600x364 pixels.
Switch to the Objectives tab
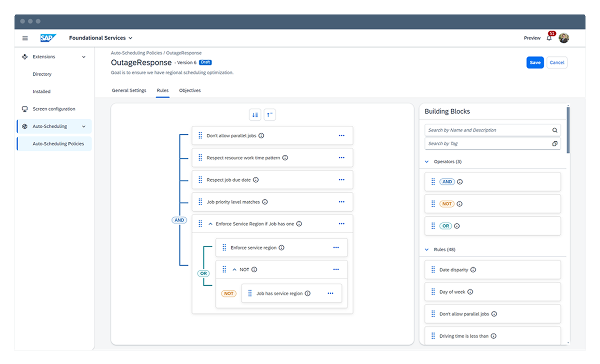pyautogui.click(x=190, y=90)
